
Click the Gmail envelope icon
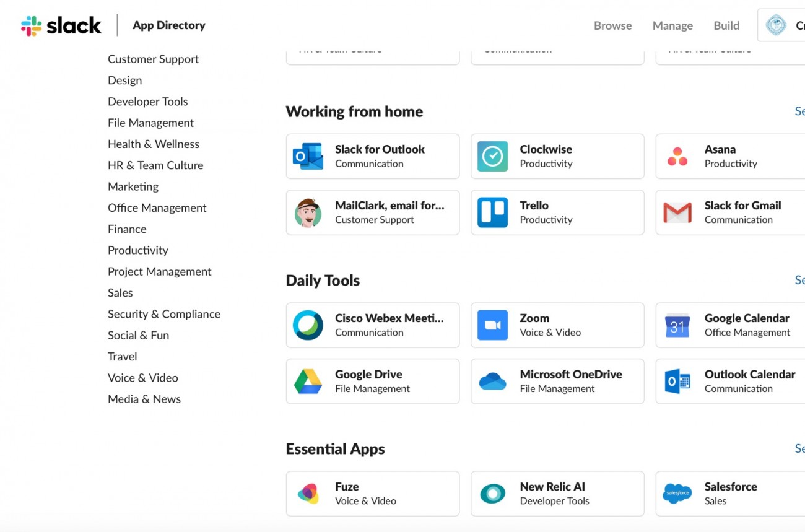677,213
